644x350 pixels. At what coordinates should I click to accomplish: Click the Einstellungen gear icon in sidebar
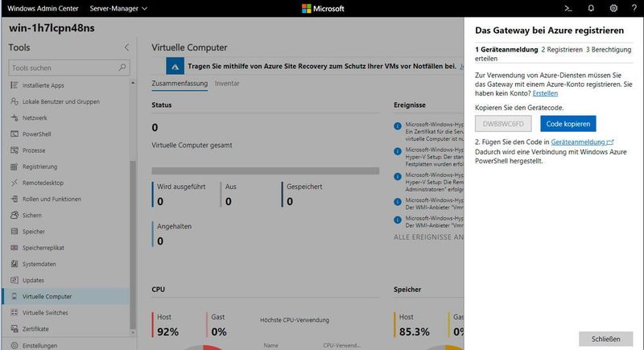pyautogui.click(x=14, y=345)
